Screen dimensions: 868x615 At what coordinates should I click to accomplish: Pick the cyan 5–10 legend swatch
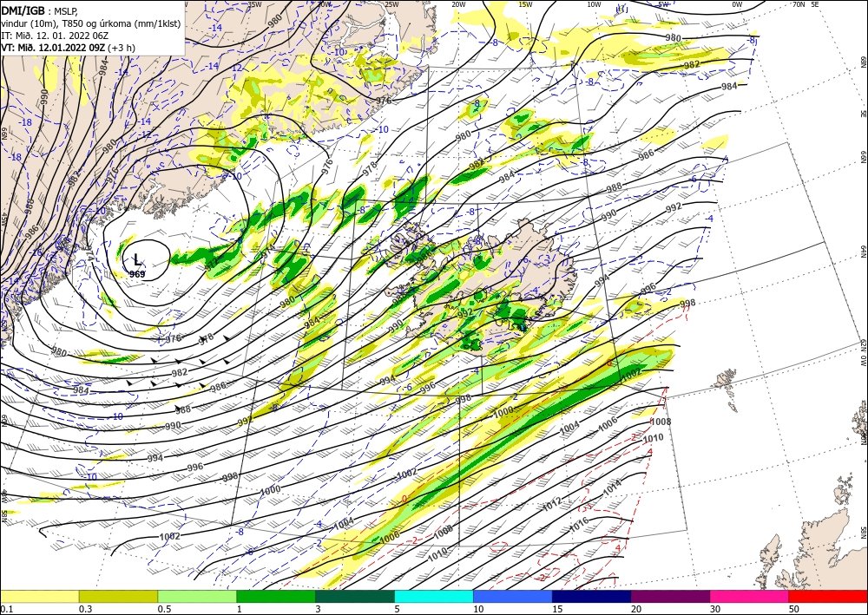click(x=434, y=596)
